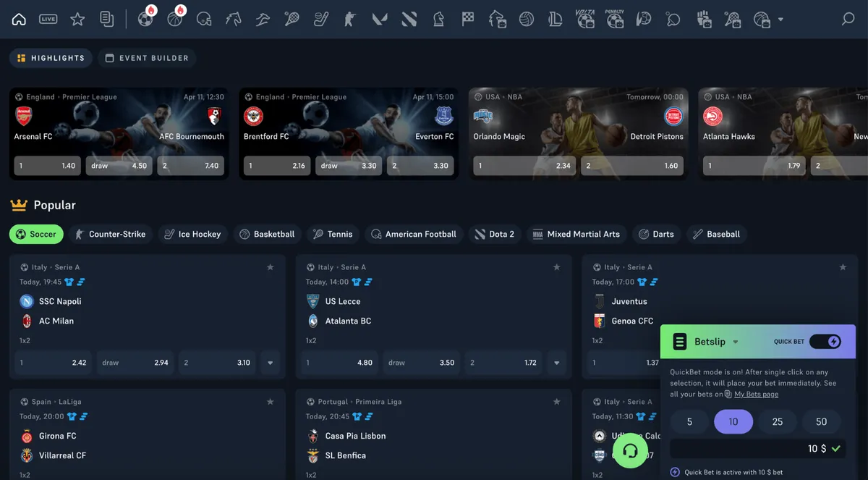Screen dimensions: 868x480
Task: Go to the Home icon in top bar
Action: point(19,20)
